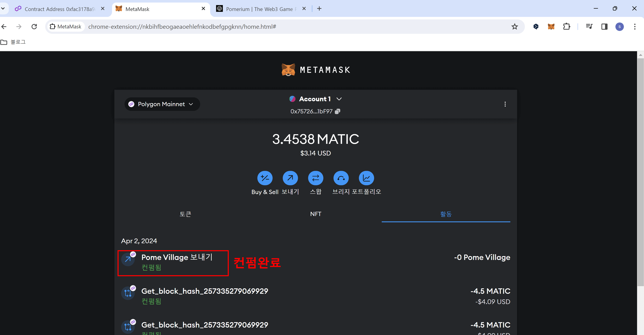Open the account options three-dot menu
The height and width of the screenshot is (335, 644).
(505, 104)
